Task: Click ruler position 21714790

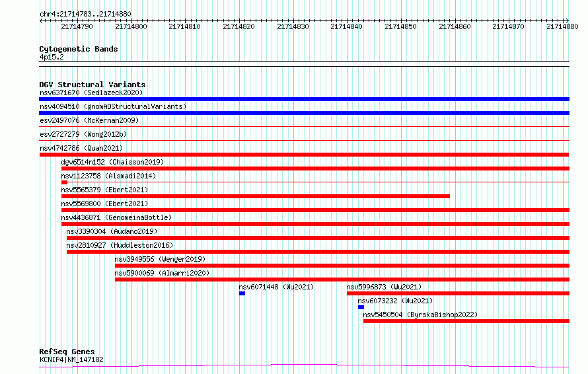Action: pyautogui.click(x=77, y=26)
